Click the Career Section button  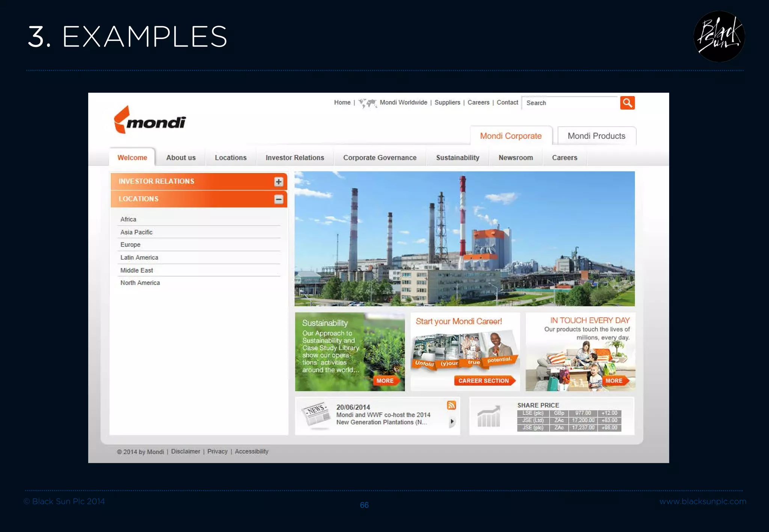pyautogui.click(x=484, y=380)
